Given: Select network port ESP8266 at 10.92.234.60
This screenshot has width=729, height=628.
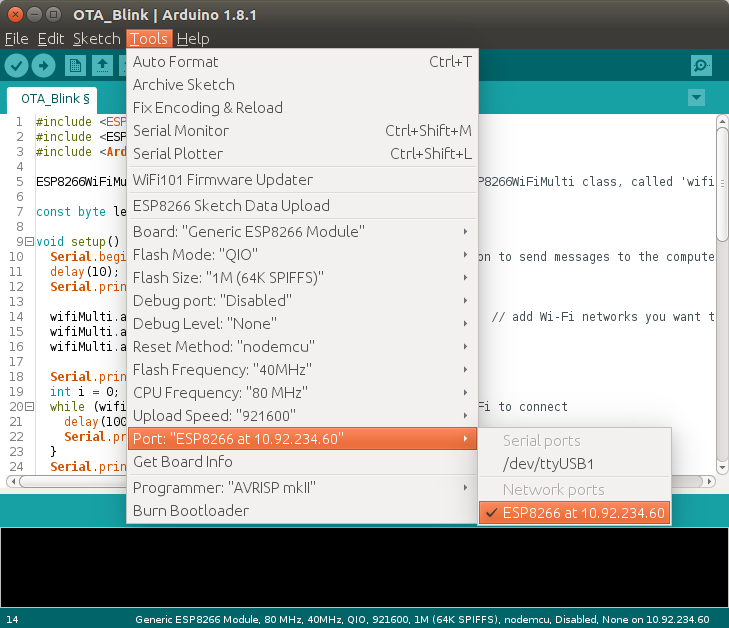Looking at the screenshot, I should click(x=583, y=513).
